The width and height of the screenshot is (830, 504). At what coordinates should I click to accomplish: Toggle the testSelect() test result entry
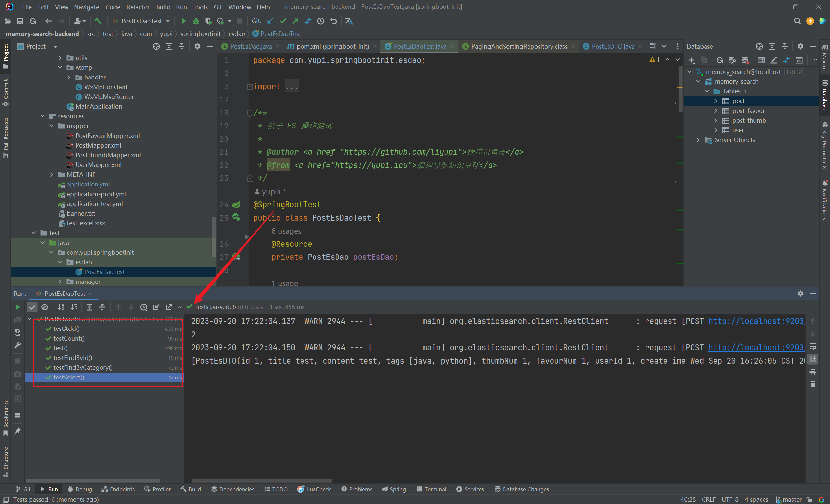click(x=67, y=377)
